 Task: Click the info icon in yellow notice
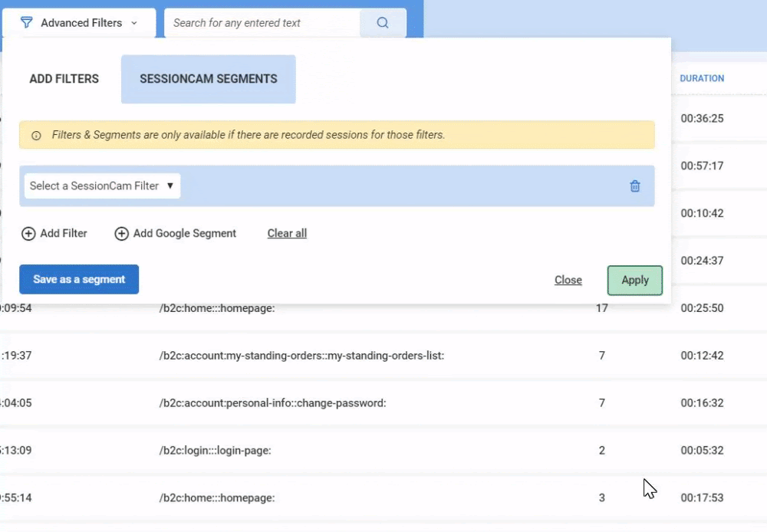click(x=36, y=136)
